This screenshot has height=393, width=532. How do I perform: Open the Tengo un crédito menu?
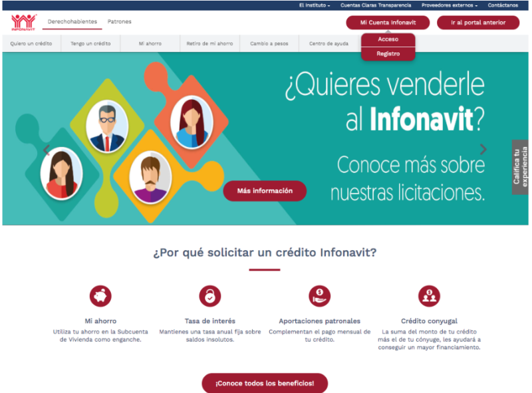[x=90, y=43]
